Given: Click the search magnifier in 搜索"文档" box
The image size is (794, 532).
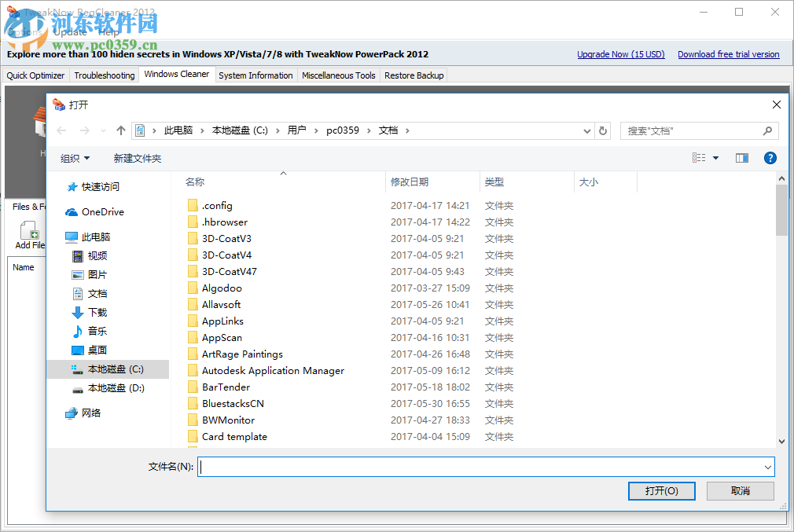Looking at the screenshot, I should coord(768,130).
